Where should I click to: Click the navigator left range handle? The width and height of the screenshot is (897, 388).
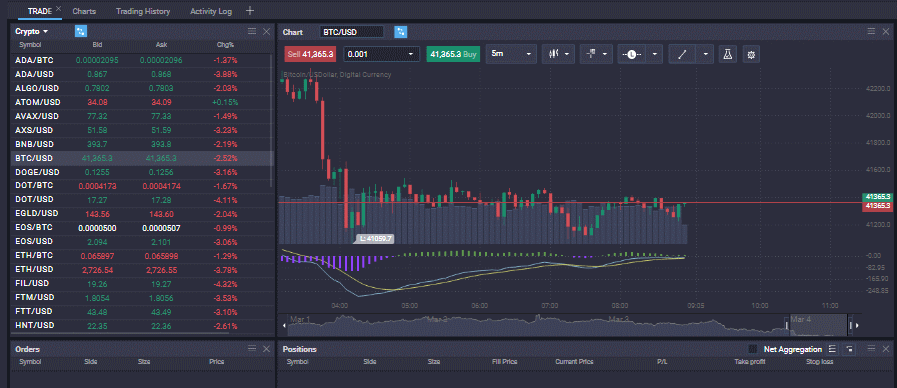(787, 326)
